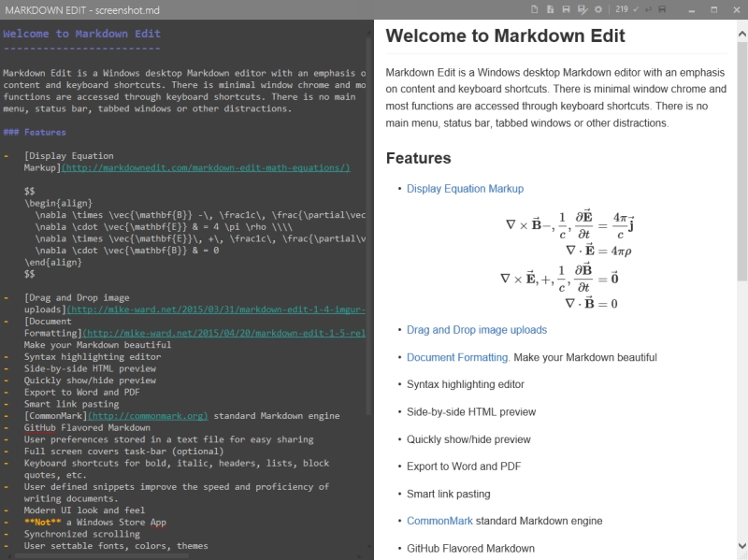Screen dimensions: 748x560
Task: Click 'Modern UI look and feel' in editor
Action: pyautogui.click(x=84, y=510)
